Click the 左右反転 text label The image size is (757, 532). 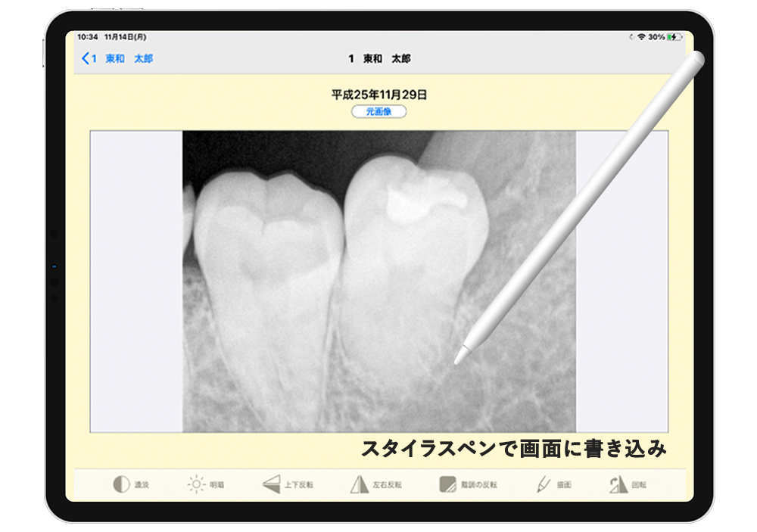click(x=388, y=485)
